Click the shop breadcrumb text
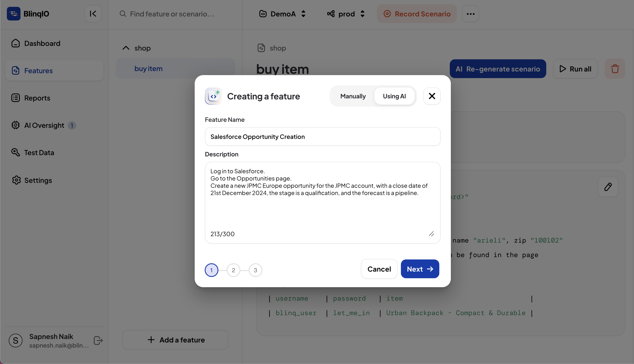The image size is (634, 364). tap(278, 48)
